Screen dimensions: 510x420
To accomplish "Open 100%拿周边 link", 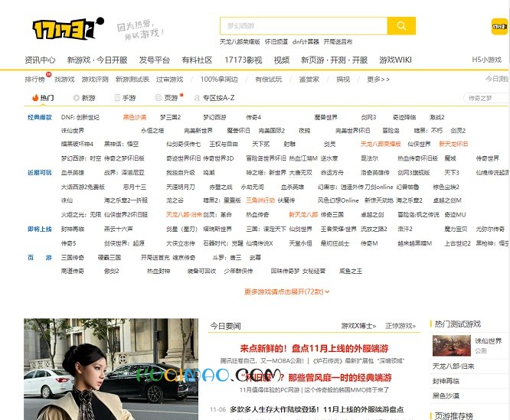I will tap(219, 80).
